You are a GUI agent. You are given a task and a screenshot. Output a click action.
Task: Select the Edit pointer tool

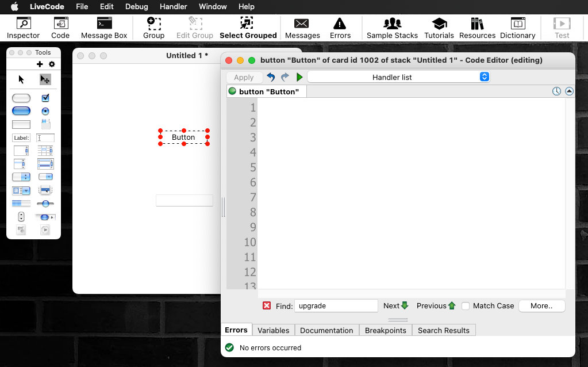(45, 79)
